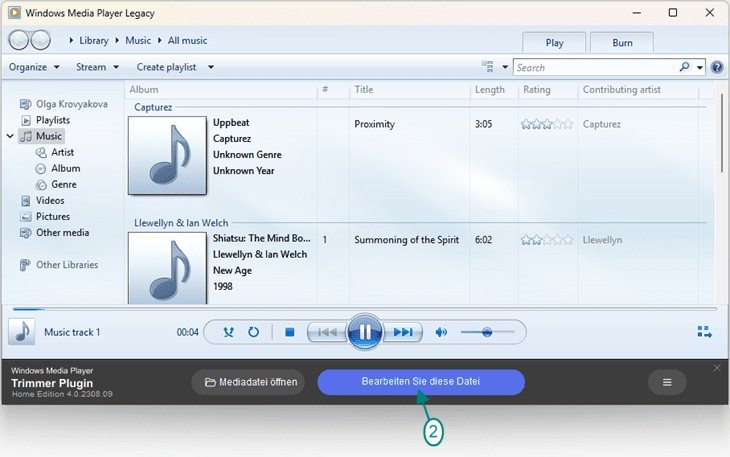
Task: Select Music in the navigation tree
Action: coord(41,136)
